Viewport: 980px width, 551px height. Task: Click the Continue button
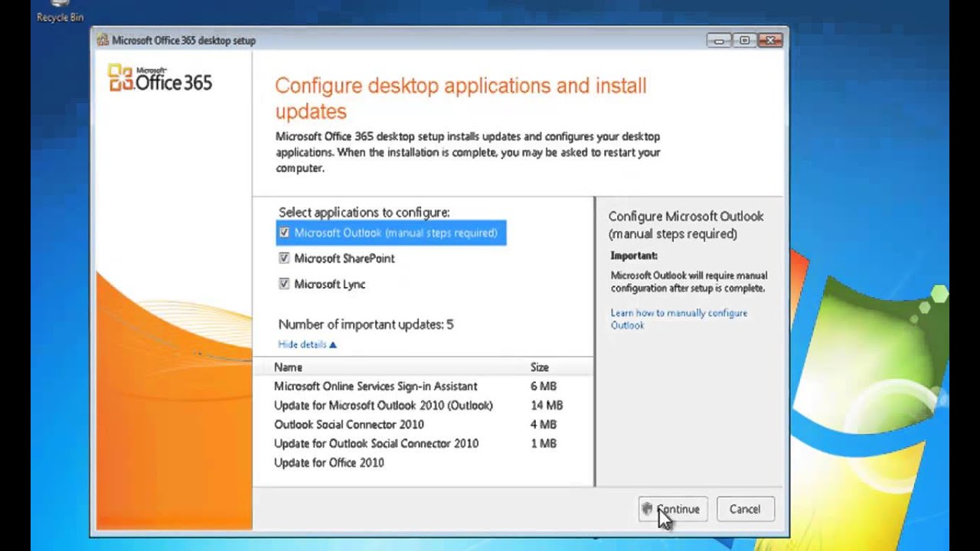click(x=673, y=509)
